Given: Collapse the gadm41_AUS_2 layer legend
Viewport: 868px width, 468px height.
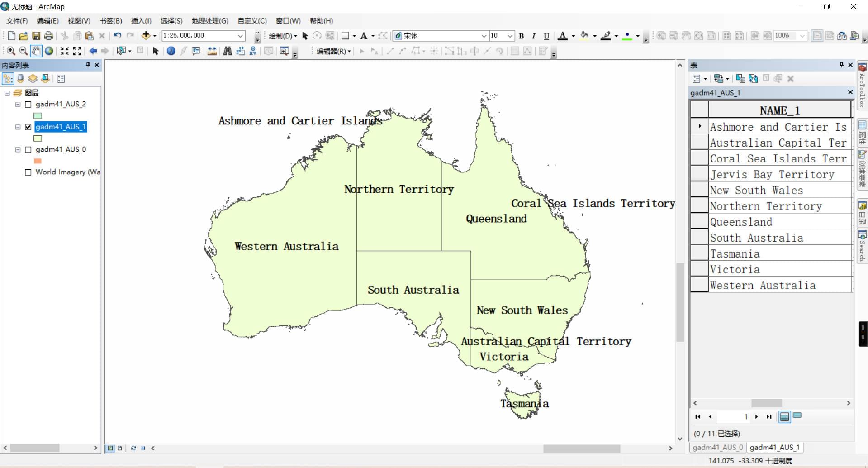Looking at the screenshot, I should click(18, 105).
